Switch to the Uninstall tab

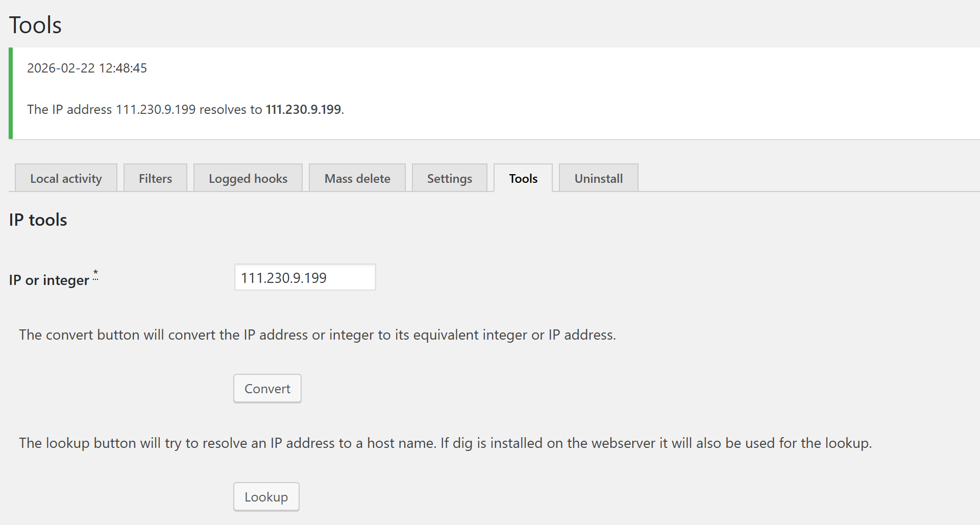(x=598, y=178)
